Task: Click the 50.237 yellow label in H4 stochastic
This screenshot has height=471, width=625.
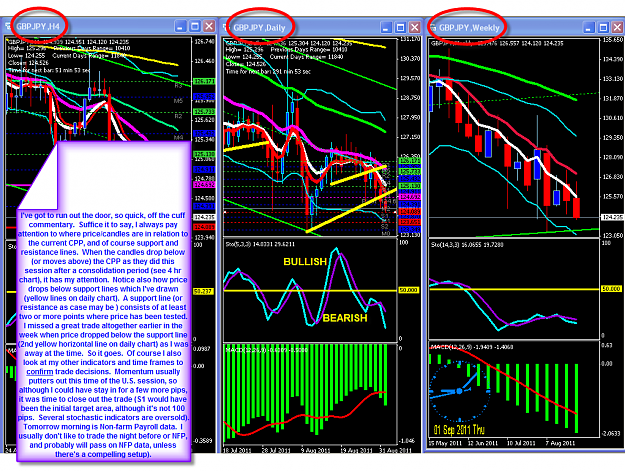Action: (204, 291)
